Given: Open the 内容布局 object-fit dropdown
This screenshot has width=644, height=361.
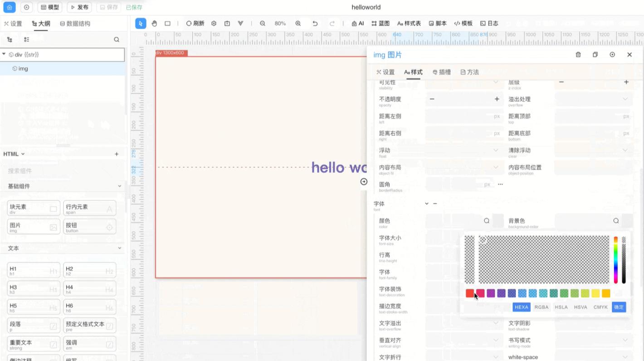Looking at the screenshot, I should 464,167.
